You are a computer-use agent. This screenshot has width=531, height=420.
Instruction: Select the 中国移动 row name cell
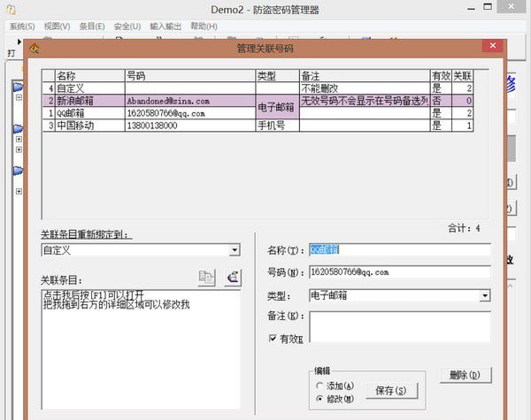coord(89,126)
